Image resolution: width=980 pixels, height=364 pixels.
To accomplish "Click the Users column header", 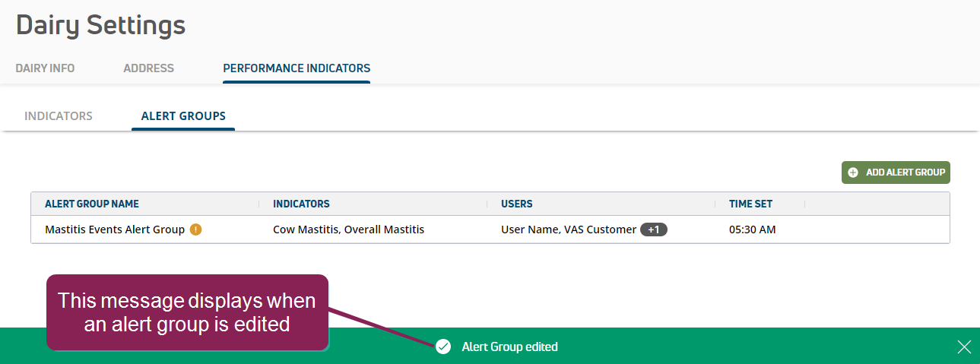I will pos(517,204).
